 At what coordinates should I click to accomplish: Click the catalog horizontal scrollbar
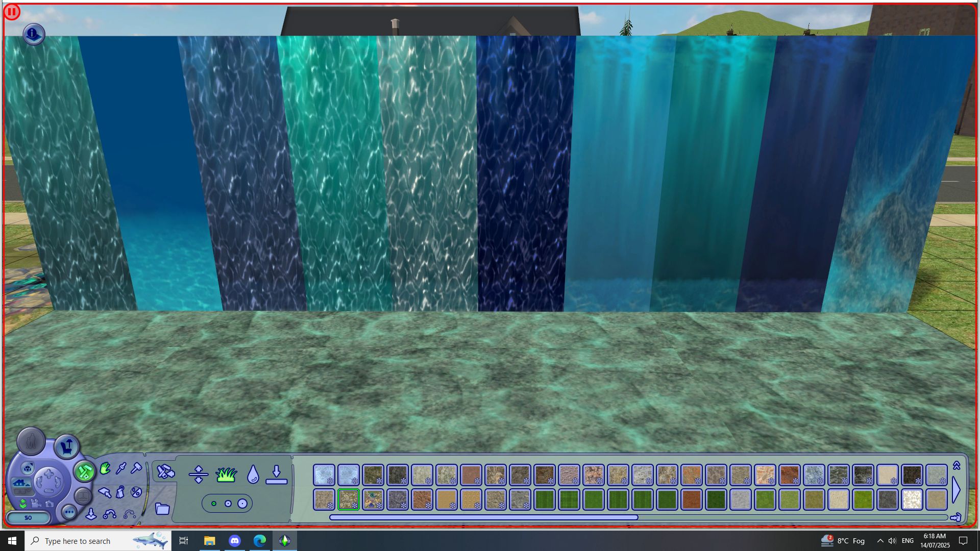(638, 517)
